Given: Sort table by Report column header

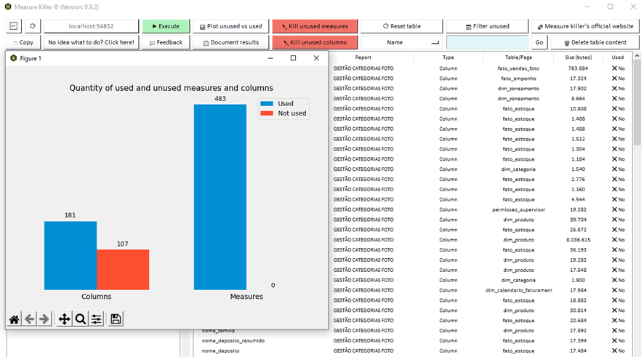Looking at the screenshot, I should (363, 57).
